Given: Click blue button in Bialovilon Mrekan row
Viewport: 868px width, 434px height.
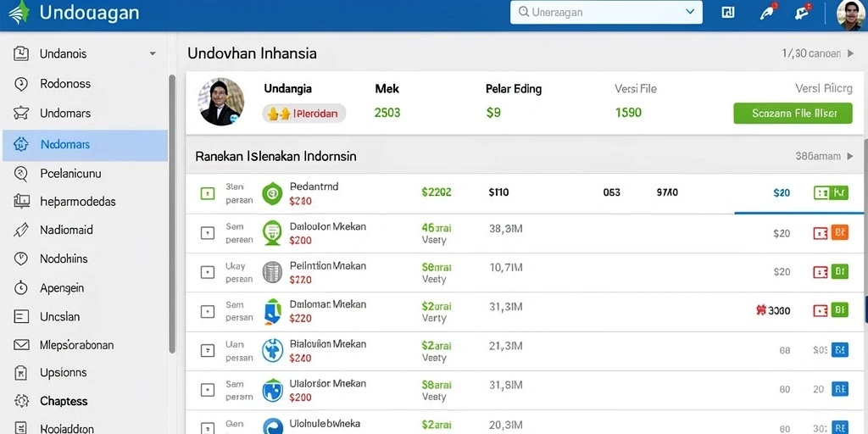Looking at the screenshot, I should click(839, 350).
